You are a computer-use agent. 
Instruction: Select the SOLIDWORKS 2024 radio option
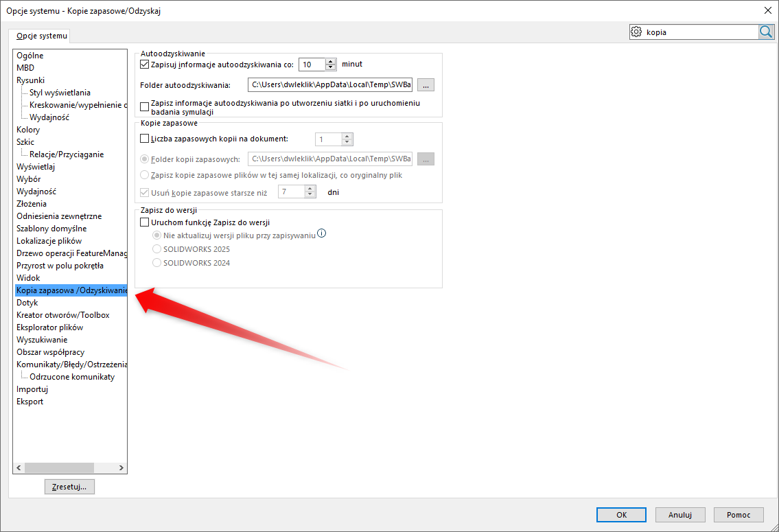pos(156,263)
